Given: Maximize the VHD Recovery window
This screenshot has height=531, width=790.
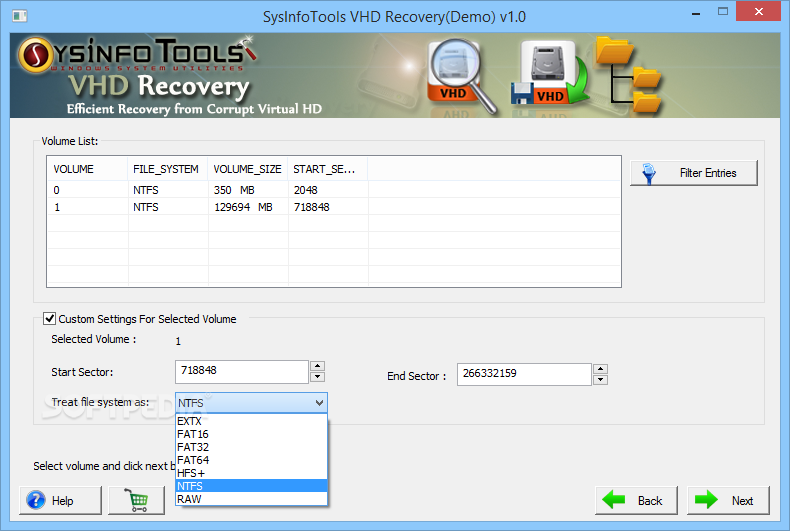Looking at the screenshot, I should click(723, 12).
